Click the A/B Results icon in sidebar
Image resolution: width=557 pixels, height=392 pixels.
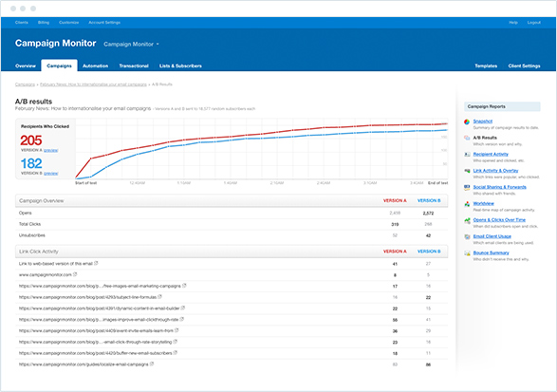tap(467, 138)
